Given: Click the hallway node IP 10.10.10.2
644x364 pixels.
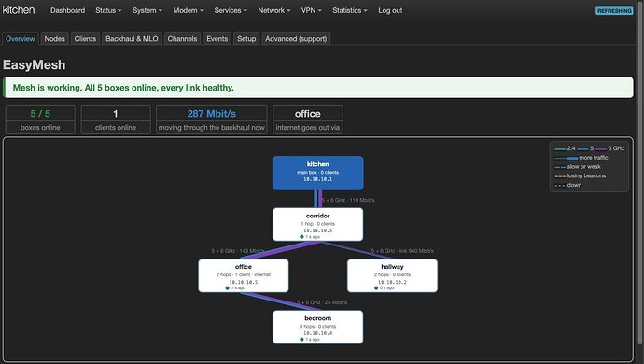Looking at the screenshot, I should click(x=392, y=282).
